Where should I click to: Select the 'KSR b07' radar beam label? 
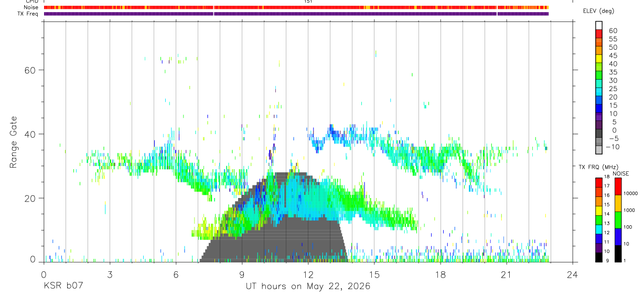[x=62, y=287]
